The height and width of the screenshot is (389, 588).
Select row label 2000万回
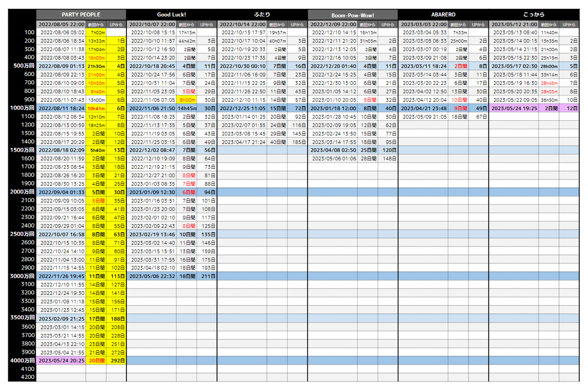coord(23,192)
